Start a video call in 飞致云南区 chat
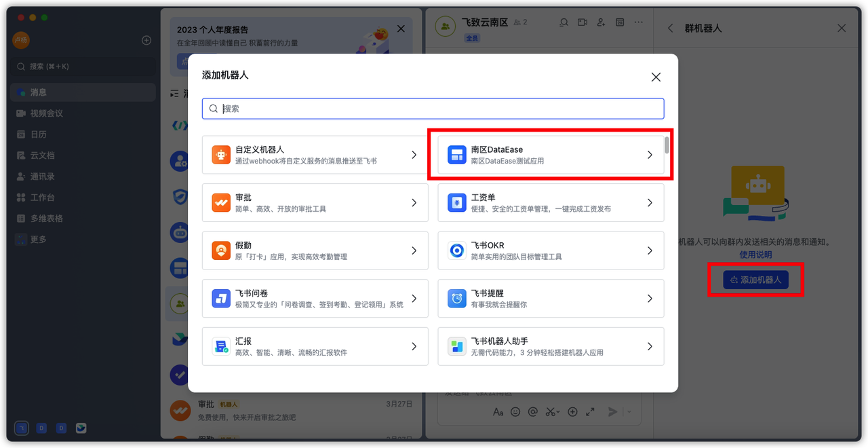 point(583,22)
